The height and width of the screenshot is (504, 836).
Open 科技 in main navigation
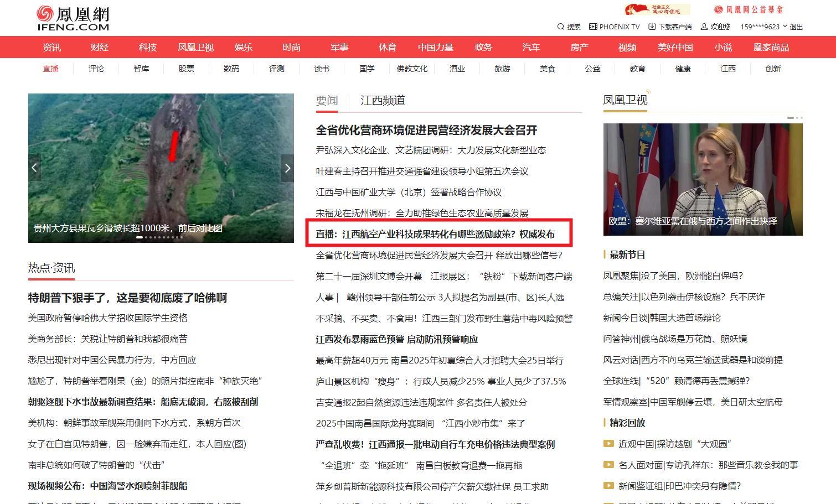pos(148,47)
